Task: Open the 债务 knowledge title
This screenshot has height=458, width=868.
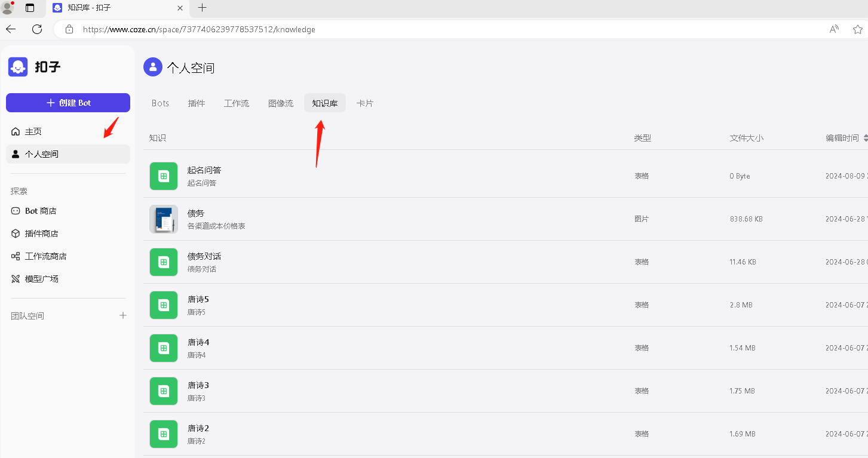Action: (196, 213)
